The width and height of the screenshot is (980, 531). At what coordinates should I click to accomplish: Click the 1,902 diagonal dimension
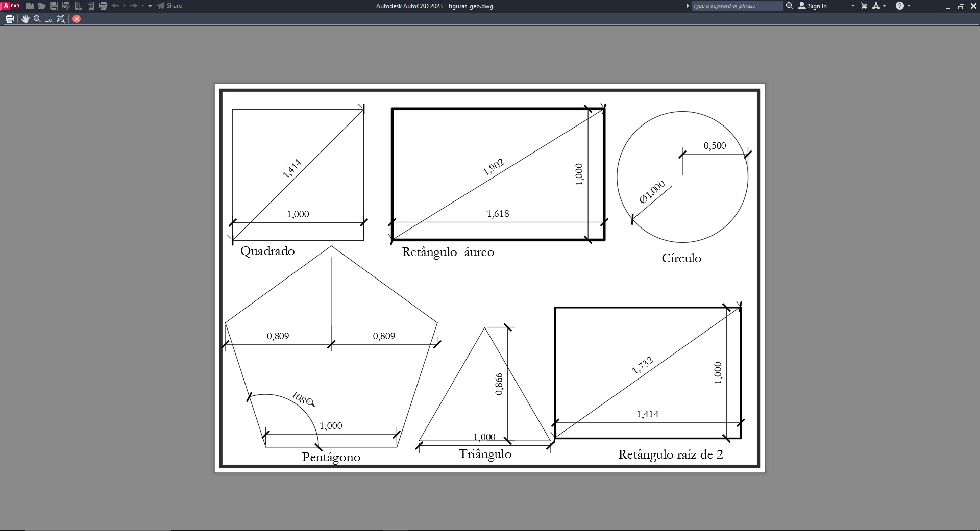[494, 167]
